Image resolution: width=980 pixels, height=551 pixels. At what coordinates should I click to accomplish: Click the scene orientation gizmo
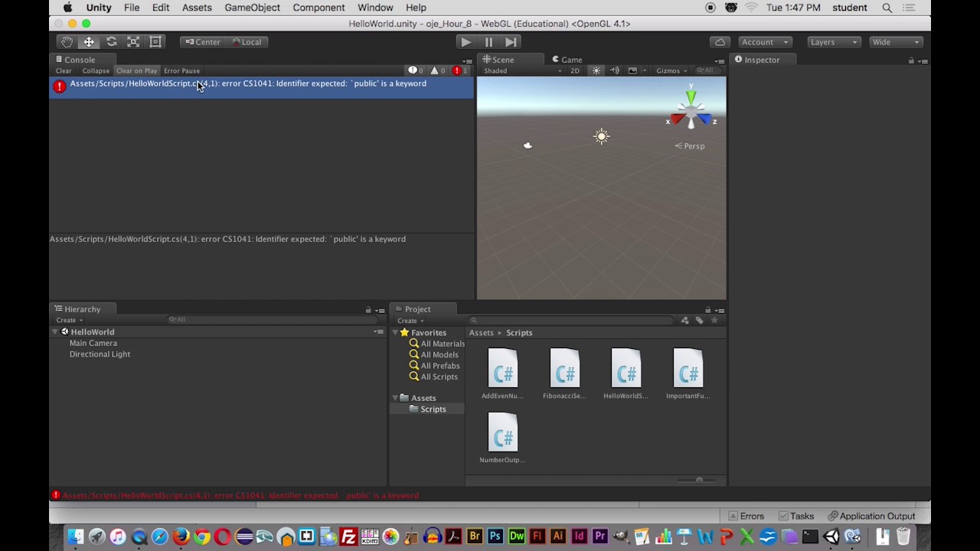click(x=691, y=111)
